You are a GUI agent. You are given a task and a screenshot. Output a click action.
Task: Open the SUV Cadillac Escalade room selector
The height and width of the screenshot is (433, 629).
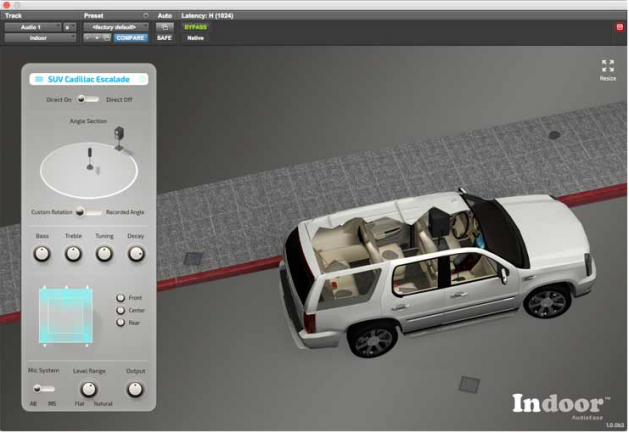[x=89, y=79]
